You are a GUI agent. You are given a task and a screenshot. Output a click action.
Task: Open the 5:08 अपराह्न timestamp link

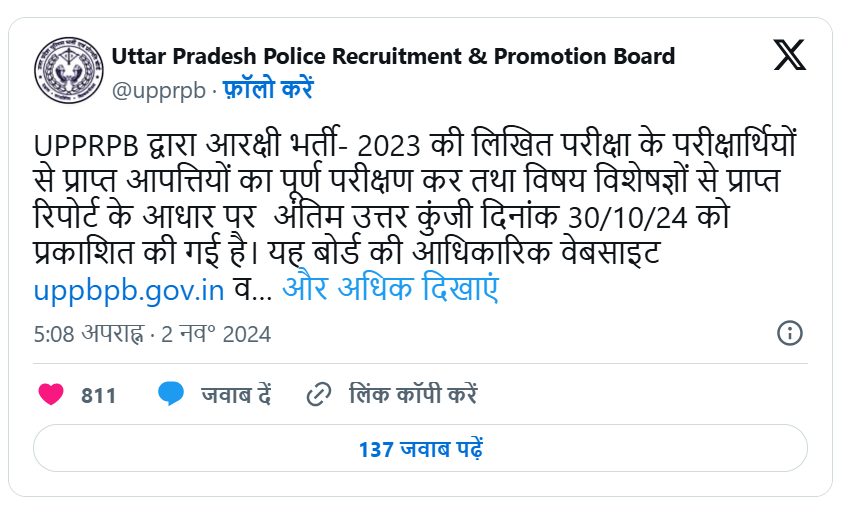point(88,333)
